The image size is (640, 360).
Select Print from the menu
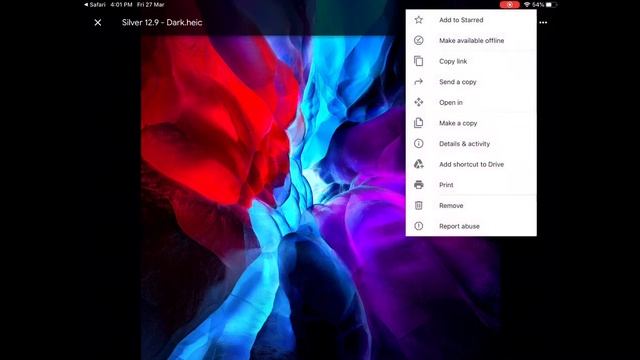(x=471, y=185)
